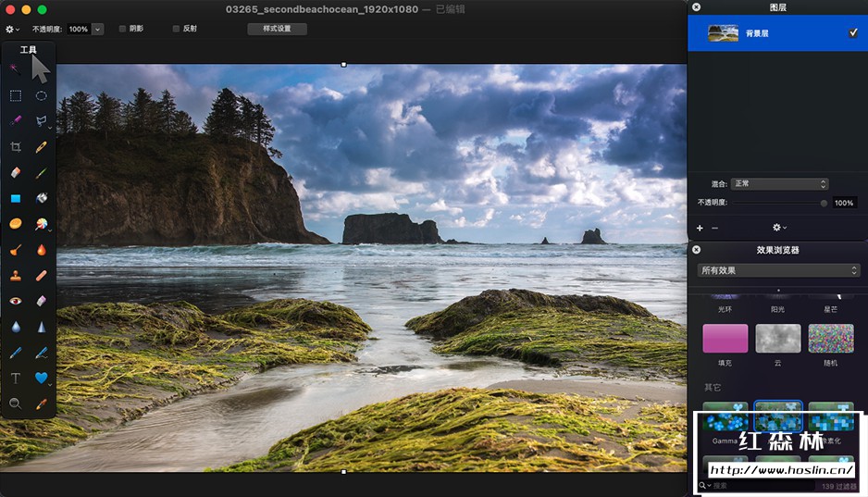Select the Rectangular Marquee tool
The height and width of the screenshot is (497, 868).
(16, 95)
